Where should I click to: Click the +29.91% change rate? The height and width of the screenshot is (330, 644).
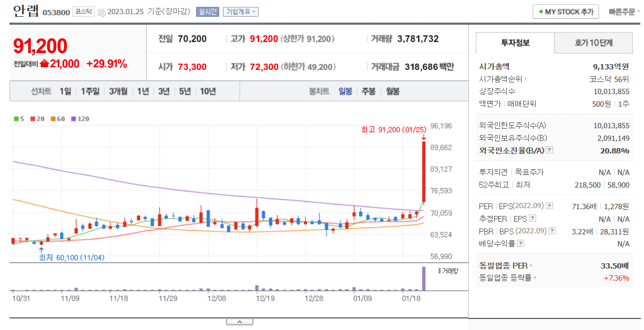(x=107, y=64)
